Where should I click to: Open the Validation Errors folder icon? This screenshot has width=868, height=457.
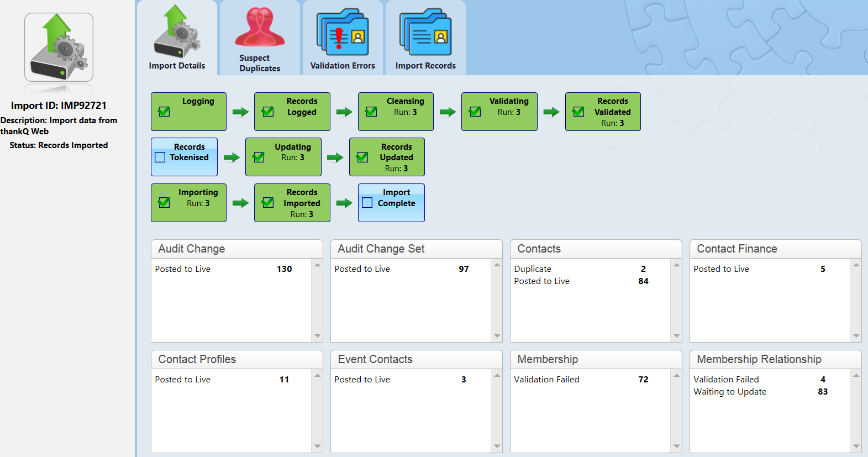(343, 38)
